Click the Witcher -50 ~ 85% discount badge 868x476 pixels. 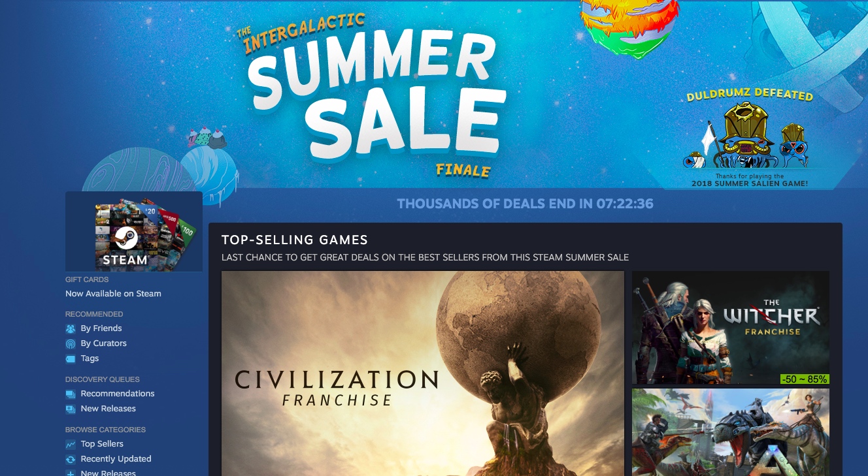805,379
